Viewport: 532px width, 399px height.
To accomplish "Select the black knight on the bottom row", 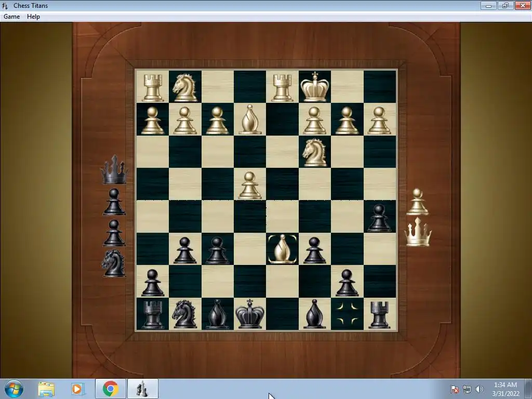I will pyautogui.click(x=185, y=314).
